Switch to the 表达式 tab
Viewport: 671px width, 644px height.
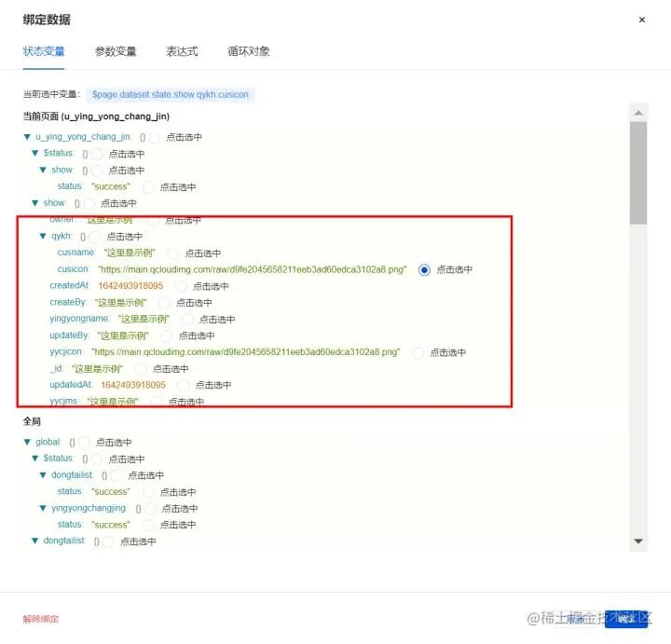[x=182, y=51]
